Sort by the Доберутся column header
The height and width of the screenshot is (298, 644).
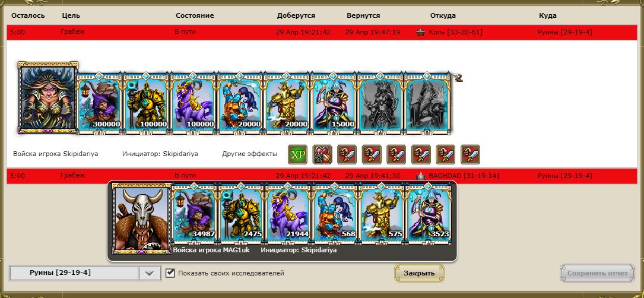(296, 15)
